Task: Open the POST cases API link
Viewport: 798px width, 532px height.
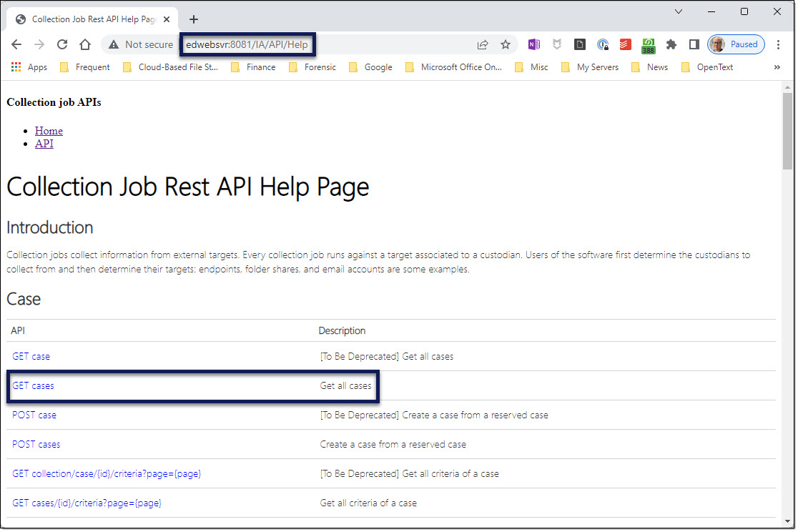Action: [x=36, y=445]
